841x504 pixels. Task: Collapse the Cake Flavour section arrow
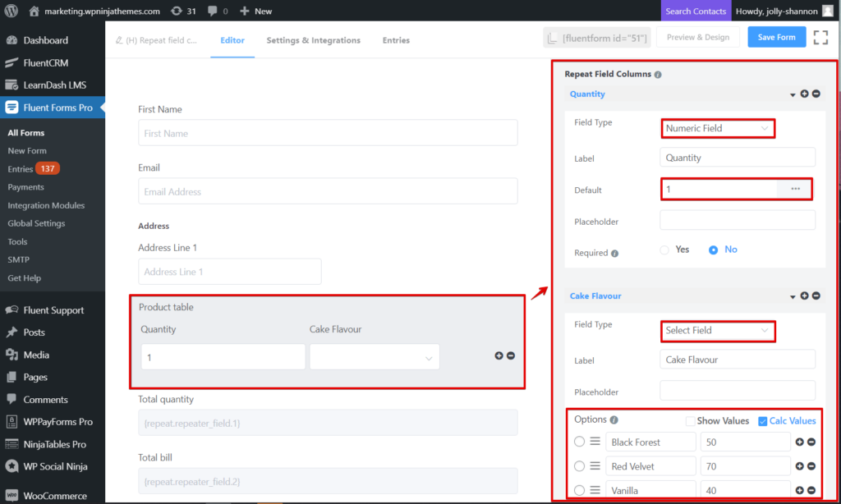pyautogui.click(x=793, y=297)
